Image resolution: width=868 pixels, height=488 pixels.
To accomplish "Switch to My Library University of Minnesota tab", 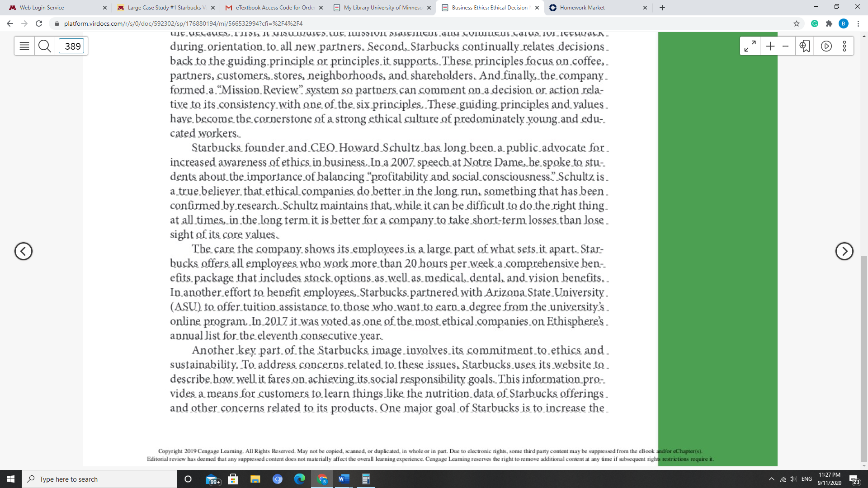I will [x=382, y=8].
